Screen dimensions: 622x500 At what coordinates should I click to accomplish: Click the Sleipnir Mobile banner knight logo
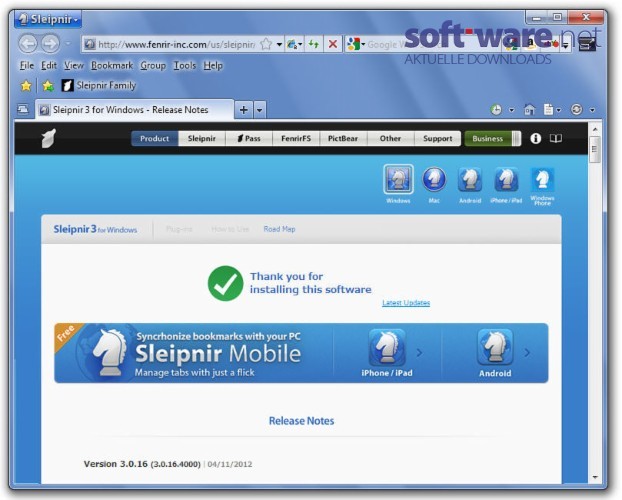click(x=109, y=352)
